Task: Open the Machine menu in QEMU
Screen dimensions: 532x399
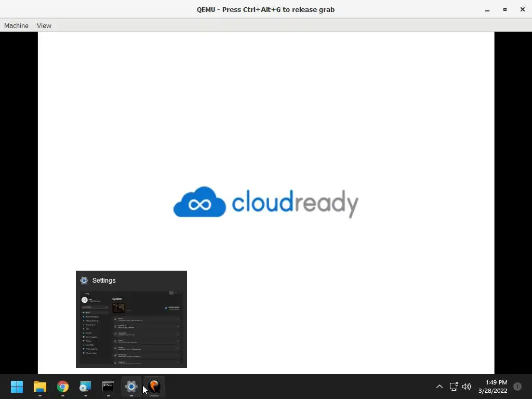Action: click(16, 26)
